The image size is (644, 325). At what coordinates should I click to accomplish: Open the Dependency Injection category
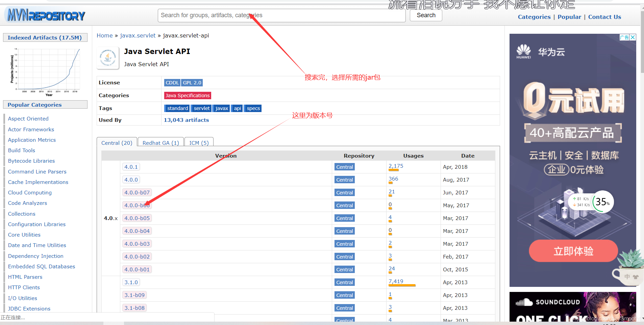click(x=36, y=256)
